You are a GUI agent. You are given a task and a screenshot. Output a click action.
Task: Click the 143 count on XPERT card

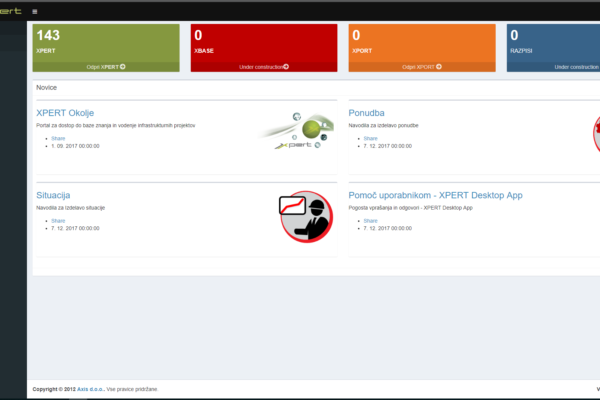(48, 35)
